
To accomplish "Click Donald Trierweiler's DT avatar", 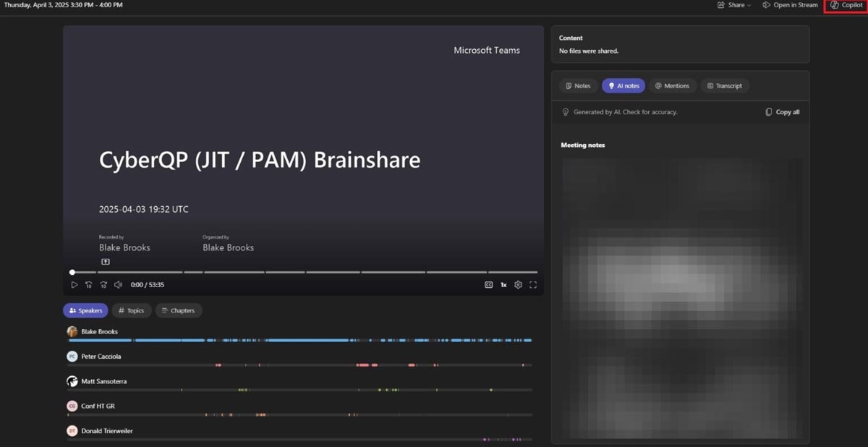I will click(x=72, y=431).
